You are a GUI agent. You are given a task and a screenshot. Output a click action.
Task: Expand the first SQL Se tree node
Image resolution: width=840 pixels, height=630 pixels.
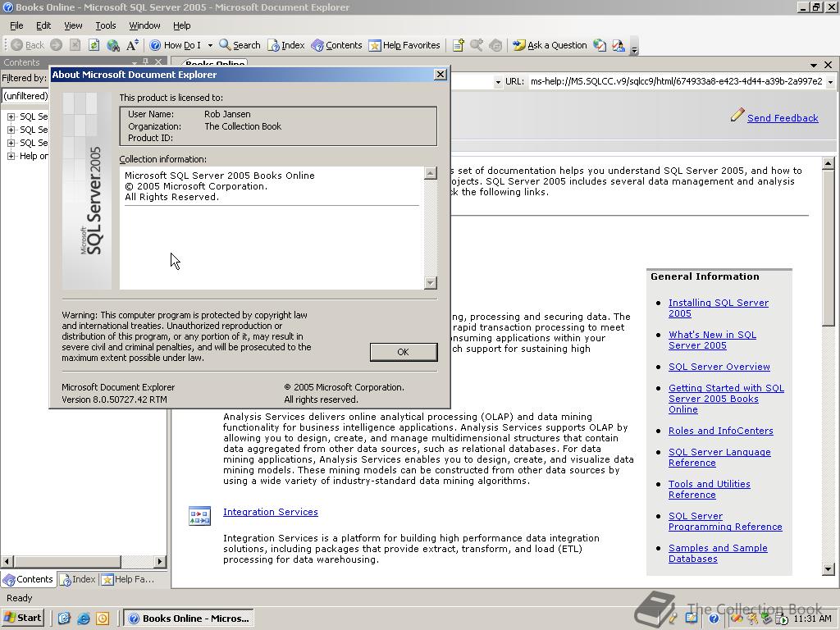coord(11,116)
